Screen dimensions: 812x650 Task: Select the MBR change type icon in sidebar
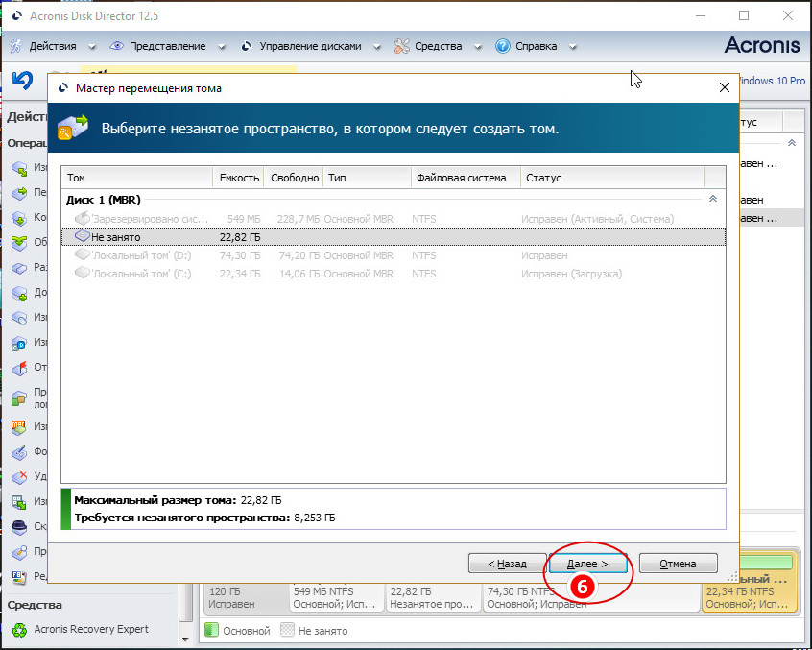point(19,427)
